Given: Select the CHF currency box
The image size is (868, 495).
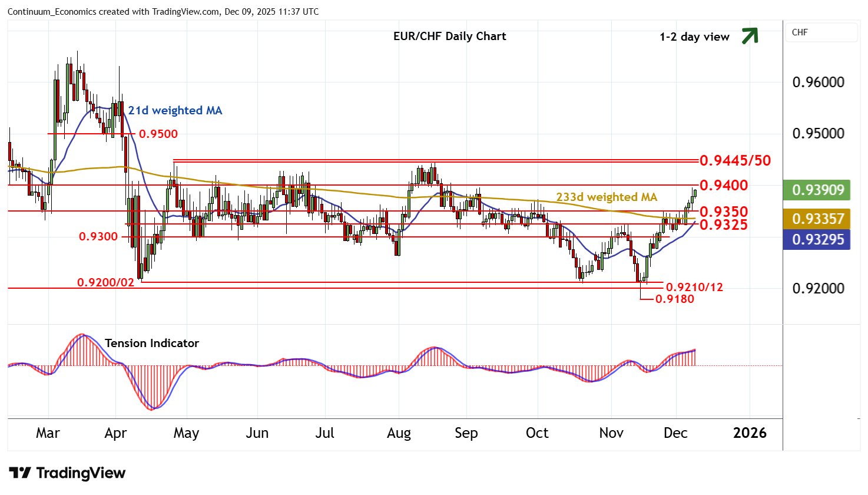Looking at the screenshot, I should (821, 32).
